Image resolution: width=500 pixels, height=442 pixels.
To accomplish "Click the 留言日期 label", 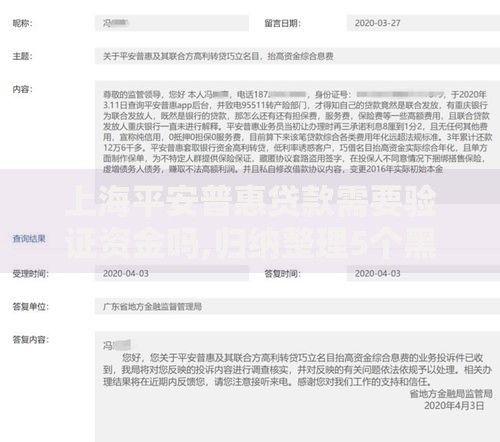I will (x=282, y=23).
